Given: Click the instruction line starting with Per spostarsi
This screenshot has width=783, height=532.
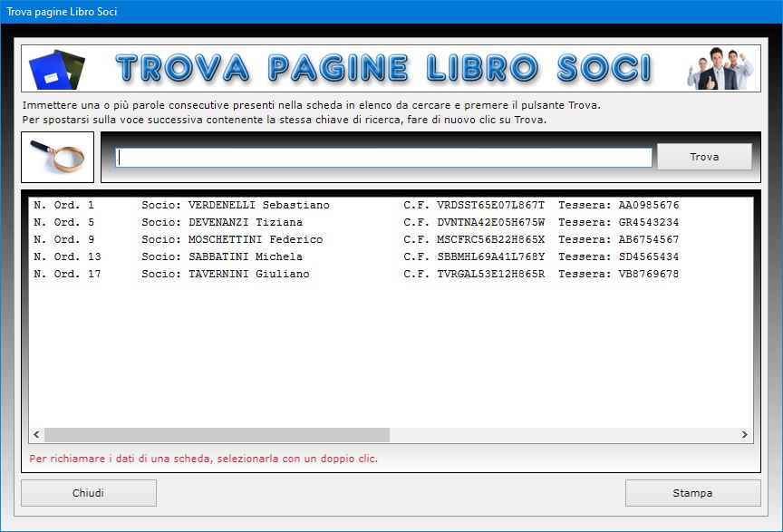Looking at the screenshot, I should click(285, 120).
